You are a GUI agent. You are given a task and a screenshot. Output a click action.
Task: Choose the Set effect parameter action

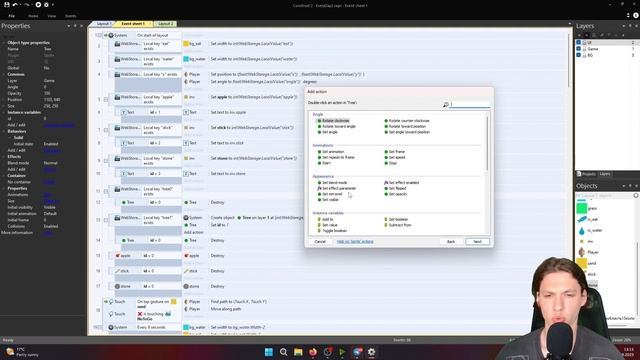(337, 189)
